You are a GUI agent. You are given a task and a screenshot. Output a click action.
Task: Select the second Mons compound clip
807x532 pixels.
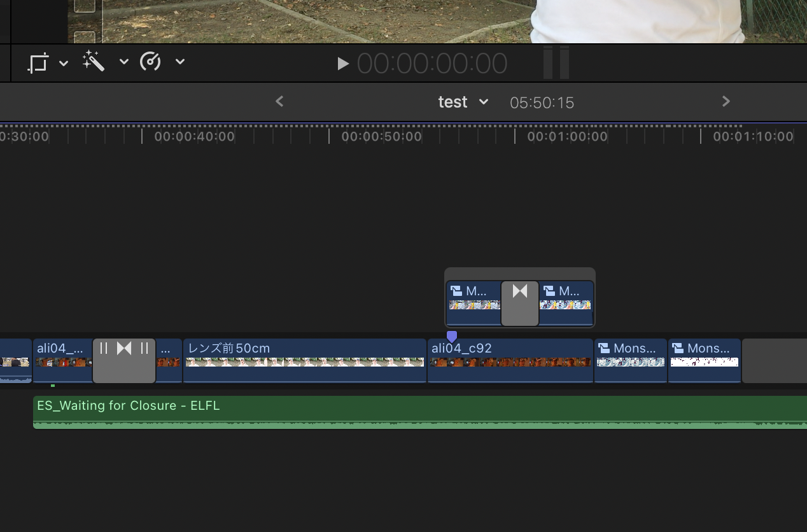(x=704, y=361)
